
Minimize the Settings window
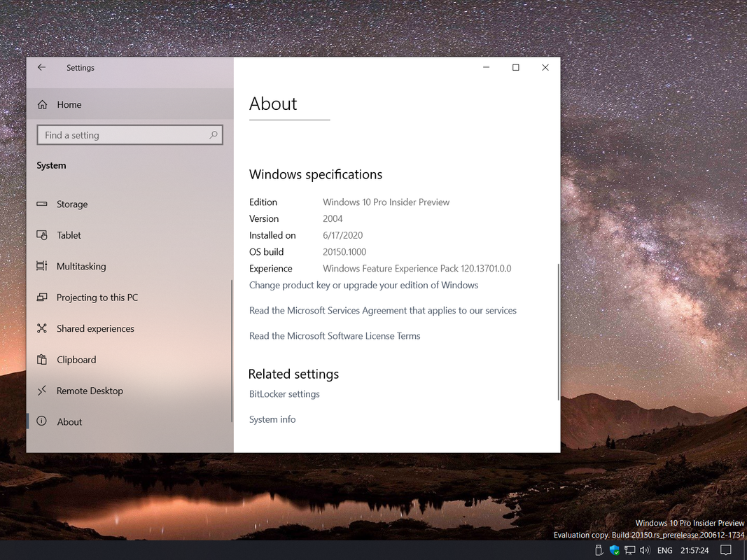pyautogui.click(x=486, y=68)
